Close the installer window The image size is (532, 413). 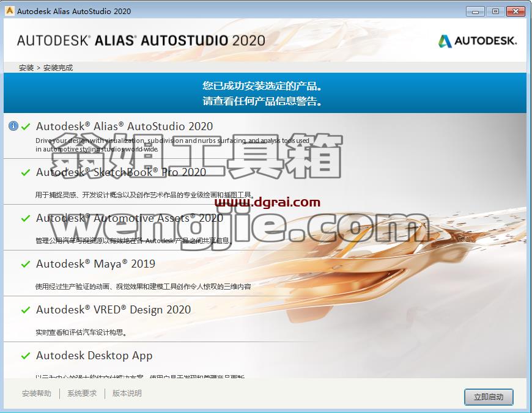pos(515,12)
